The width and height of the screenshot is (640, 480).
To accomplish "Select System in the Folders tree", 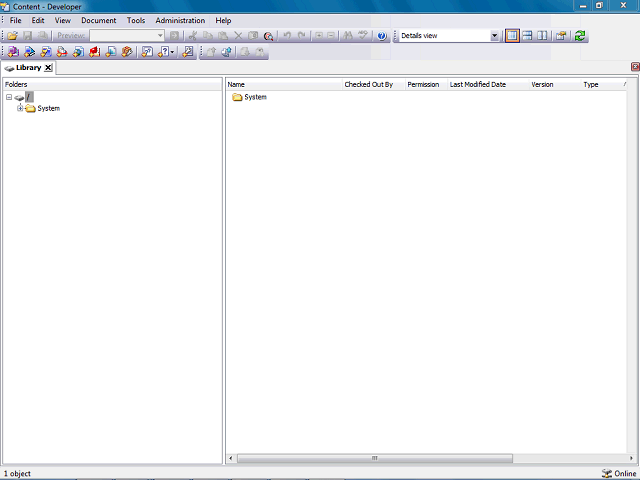I will point(49,108).
